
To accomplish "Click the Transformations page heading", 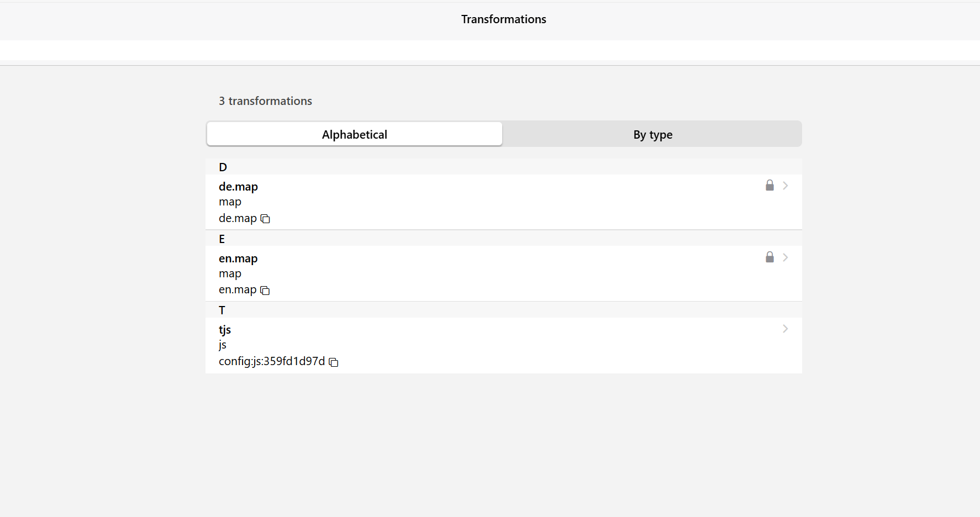I will pos(503,19).
